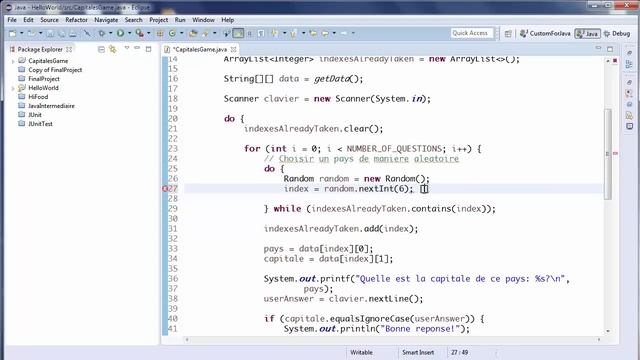Toggle Link with Editor in Package Explorer
Screen dimensions: 640x360
pos(113,49)
